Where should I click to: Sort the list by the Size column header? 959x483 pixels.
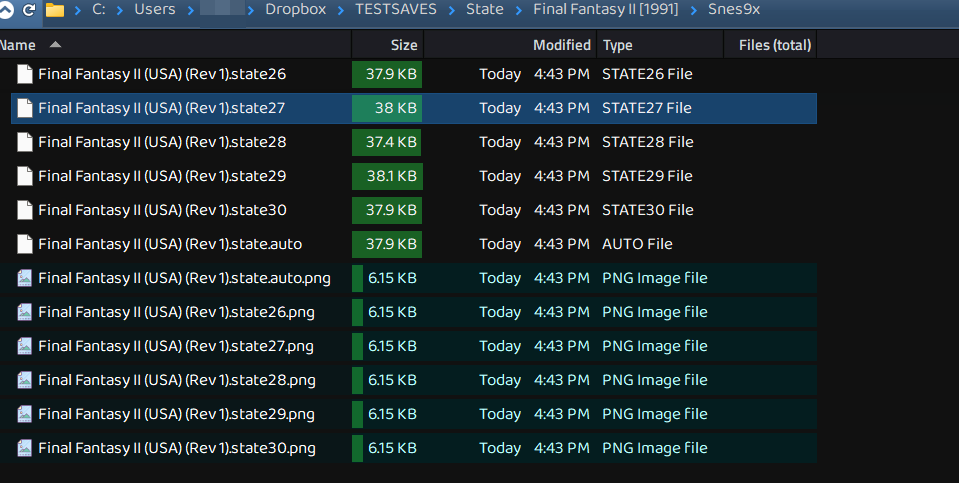point(404,45)
